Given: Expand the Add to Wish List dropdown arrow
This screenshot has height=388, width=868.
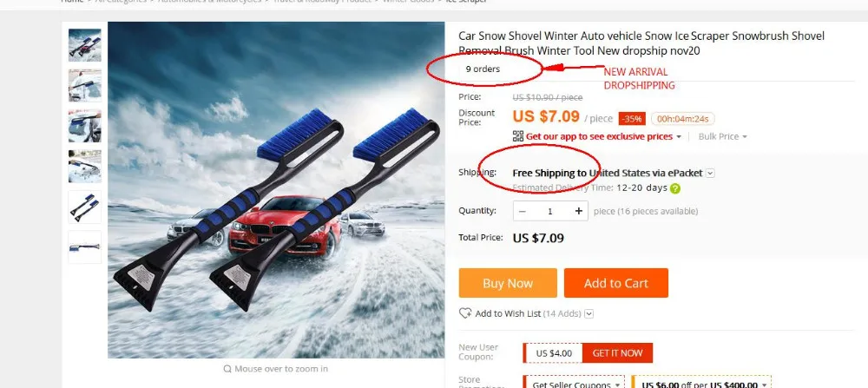Looking at the screenshot, I should (589, 314).
